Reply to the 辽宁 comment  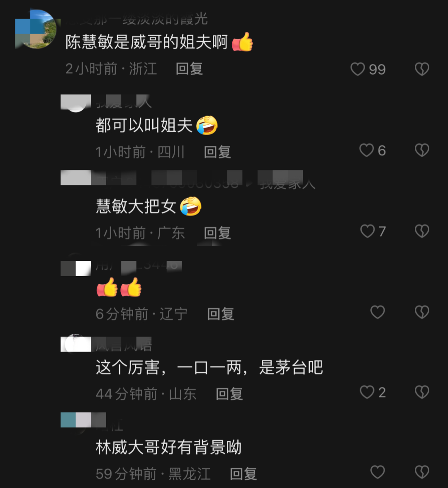tap(221, 314)
